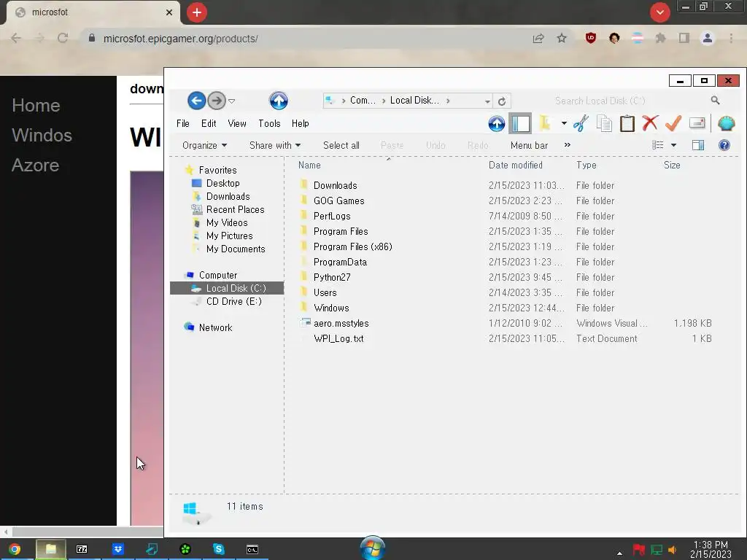Select the WPI_Log.txt file
The image size is (747, 560).
pos(338,338)
